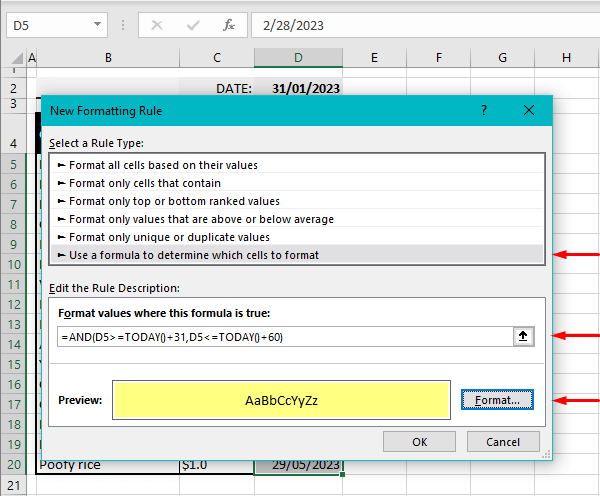Viewport: 600px width, 496px height.
Task: Click the Name Box showing D5
Action: pyautogui.click(x=57, y=25)
